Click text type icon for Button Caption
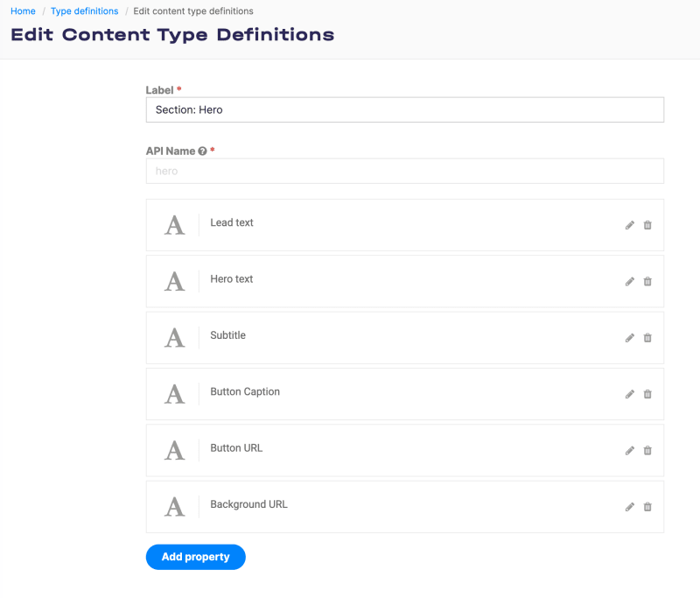 tap(174, 394)
